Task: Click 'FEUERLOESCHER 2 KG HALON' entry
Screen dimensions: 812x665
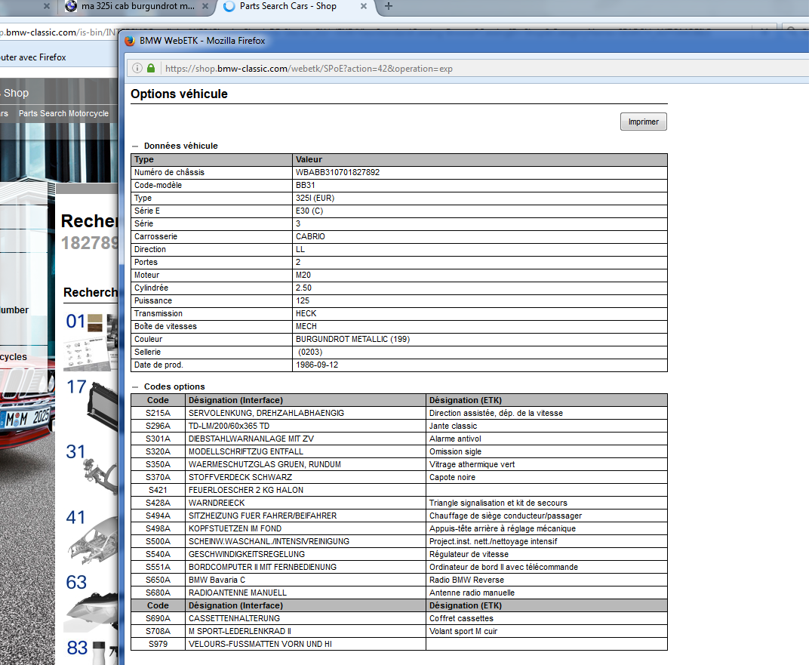Action: pos(246,490)
